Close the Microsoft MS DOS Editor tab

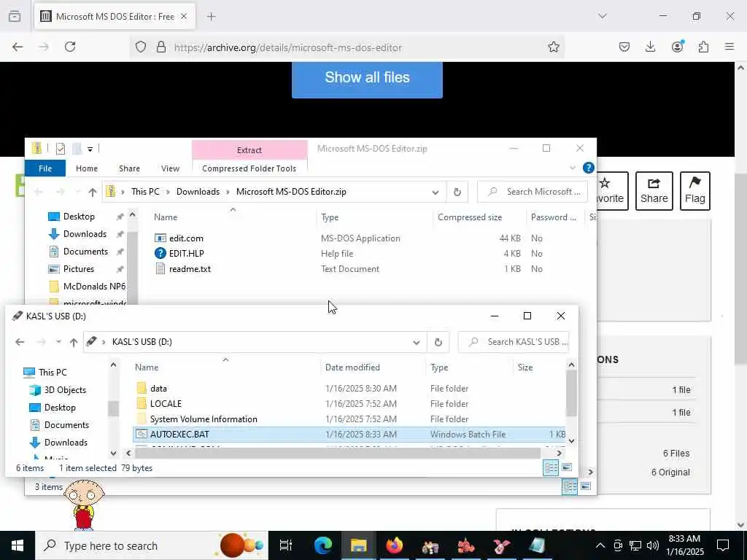[184, 17]
